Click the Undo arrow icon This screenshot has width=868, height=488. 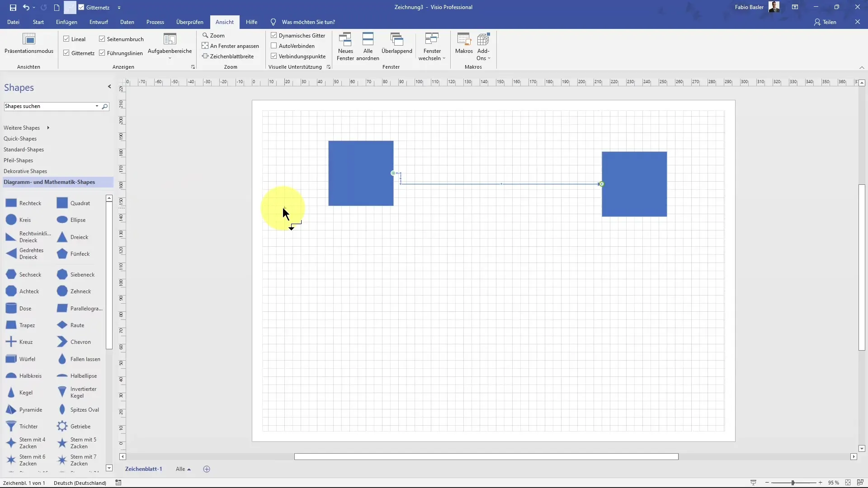26,7
